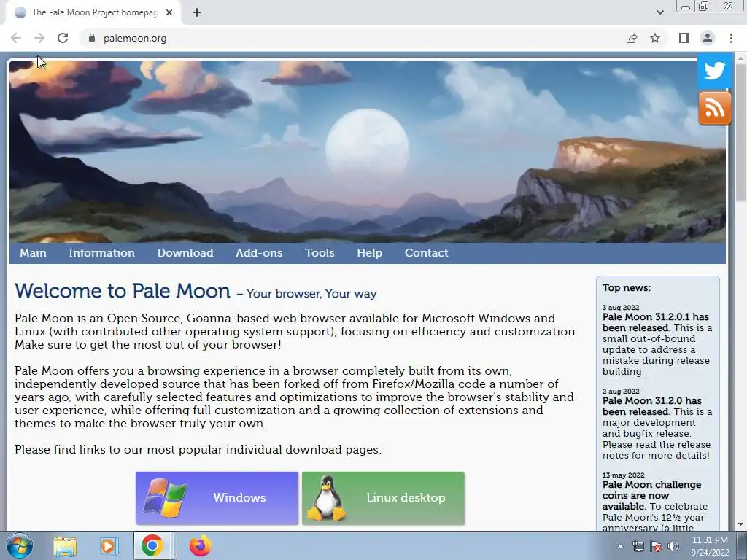Image resolution: width=747 pixels, height=560 pixels.
Task: Expand the tab search chevron
Action: pos(659,12)
